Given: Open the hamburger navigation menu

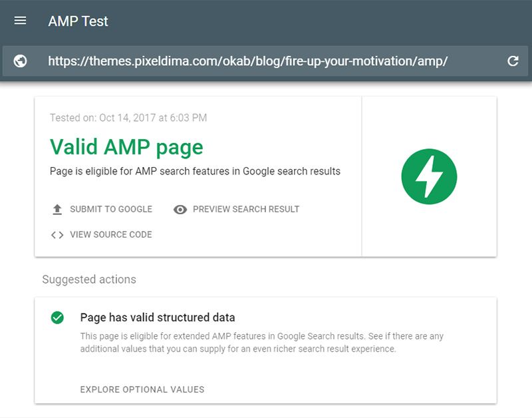Looking at the screenshot, I should [x=20, y=21].
